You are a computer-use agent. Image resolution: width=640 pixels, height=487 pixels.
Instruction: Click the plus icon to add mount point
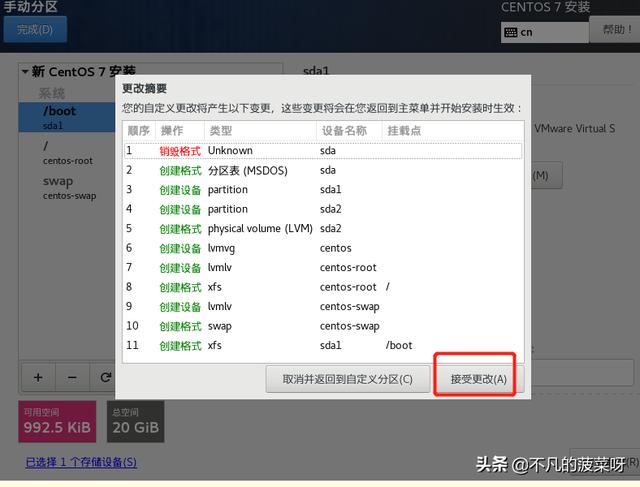pos(38,377)
